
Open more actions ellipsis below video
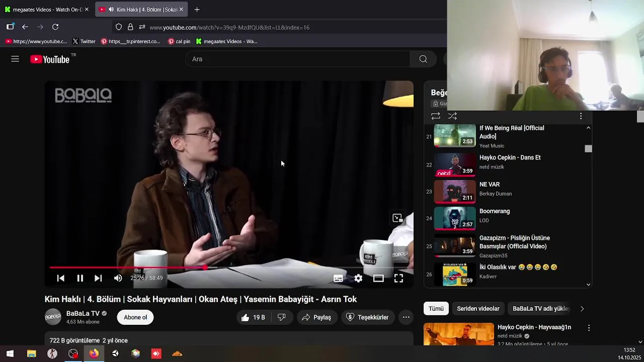click(x=406, y=317)
